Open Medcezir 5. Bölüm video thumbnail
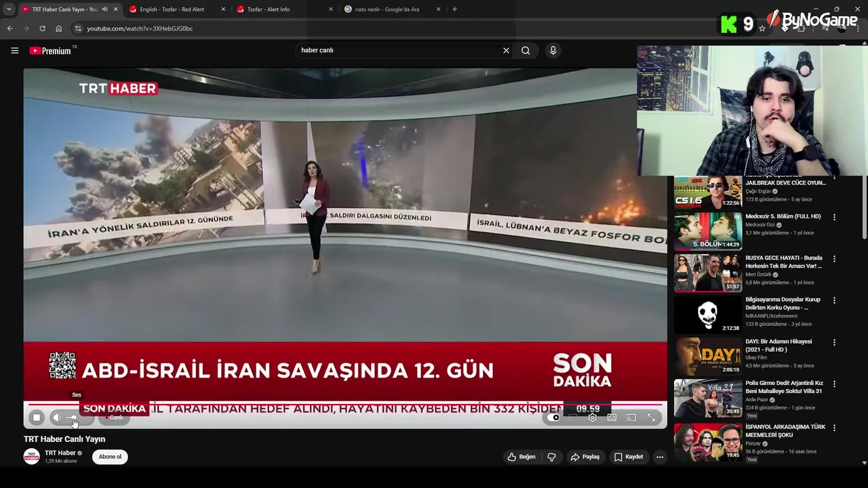 [x=708, y=232]
